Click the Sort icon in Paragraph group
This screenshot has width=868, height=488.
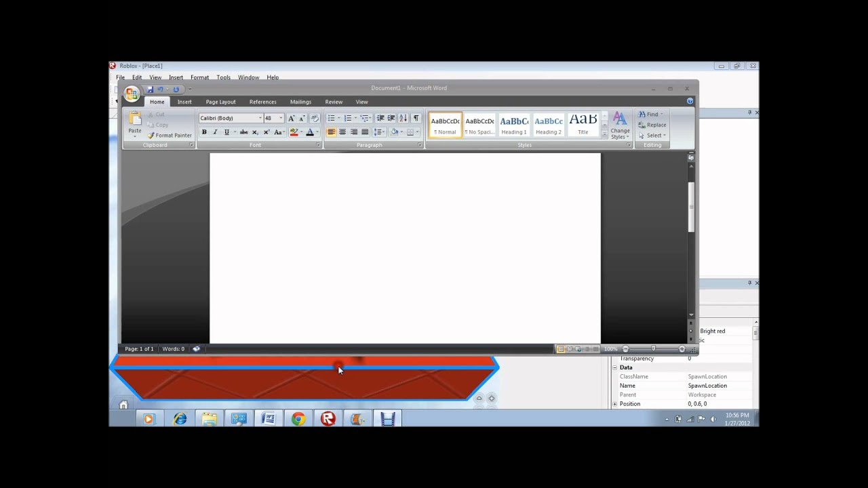click(x=403, y=118)
